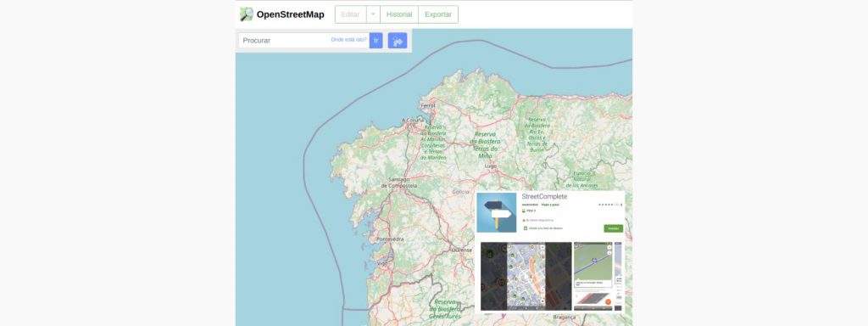Expand the Editar dropdown arrow

(x=373, y=14)
